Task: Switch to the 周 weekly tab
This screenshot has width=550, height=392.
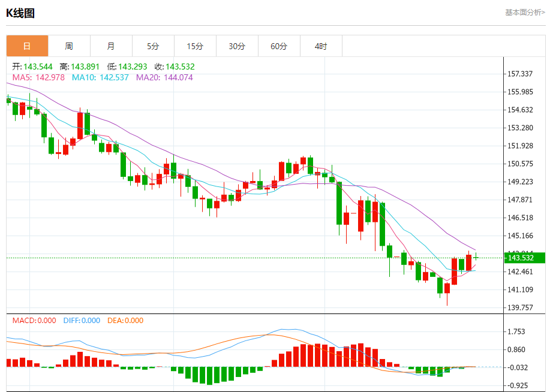Action: (x=69, y=46)
